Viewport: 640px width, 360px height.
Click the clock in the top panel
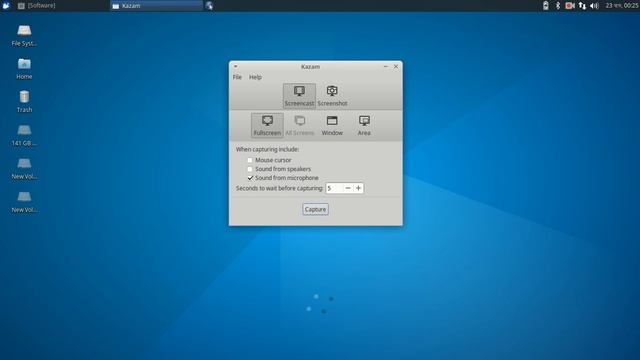coord(622,6)
